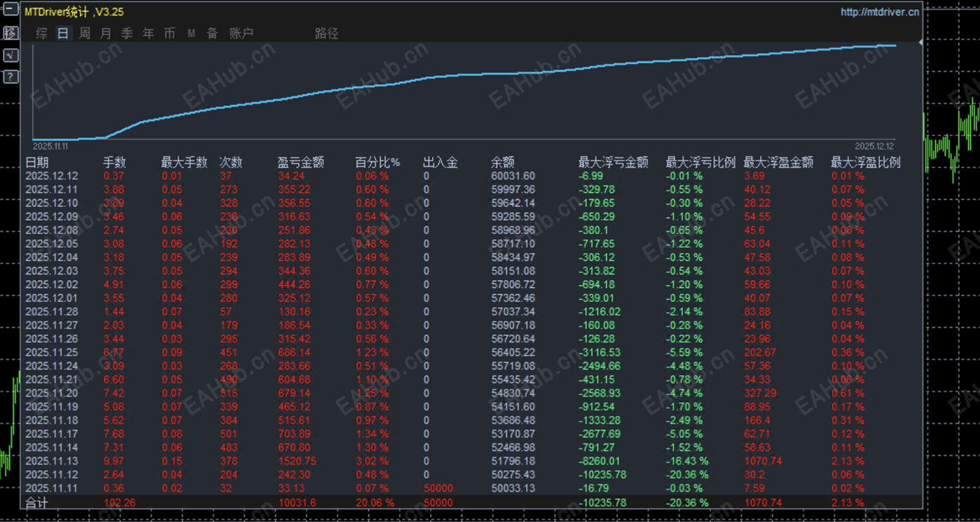This screenshot has width=980, height=522.
Task: Click the 手数 column header
Action: 115,162
